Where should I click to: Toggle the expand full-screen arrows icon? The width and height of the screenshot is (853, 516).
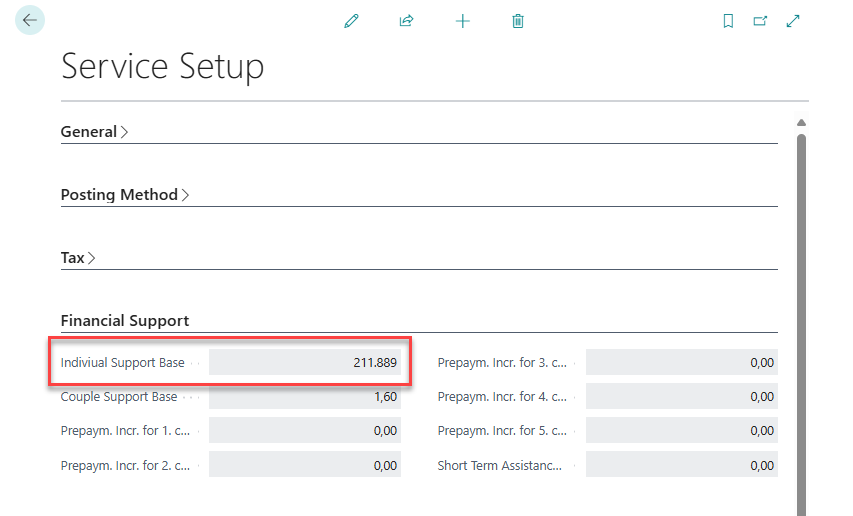tap(793, 21)
